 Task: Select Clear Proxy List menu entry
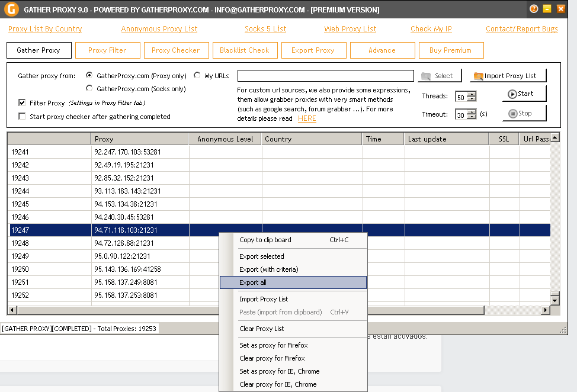[x=293, y=329]
